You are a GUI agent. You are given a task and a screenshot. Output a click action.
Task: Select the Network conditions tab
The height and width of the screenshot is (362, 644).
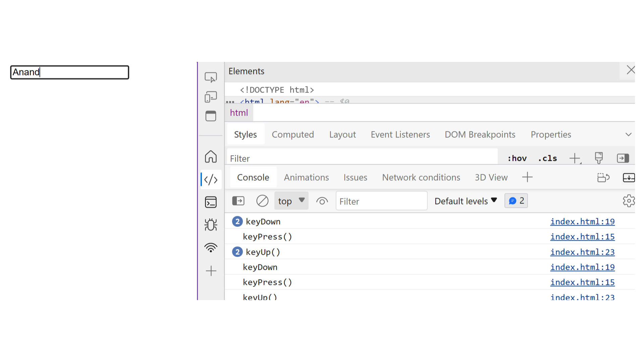click(421, 177)
